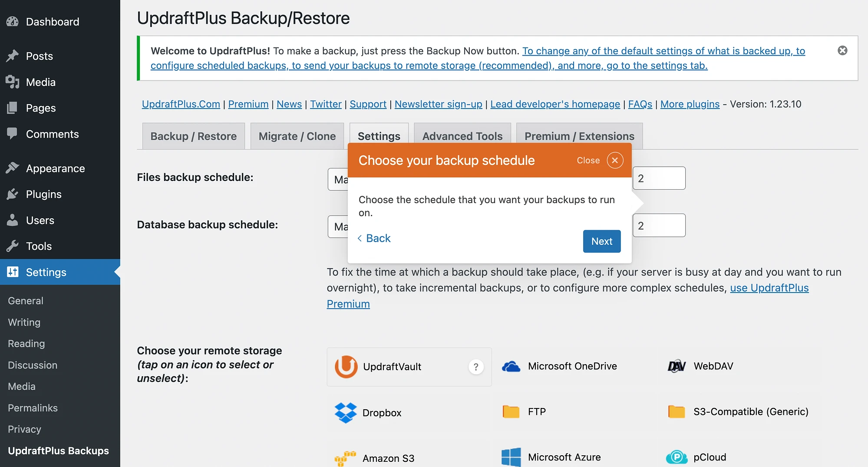Screen dimensions: 868x467
Task: Open the Files backup schedule dropdown
Action: 338,179
